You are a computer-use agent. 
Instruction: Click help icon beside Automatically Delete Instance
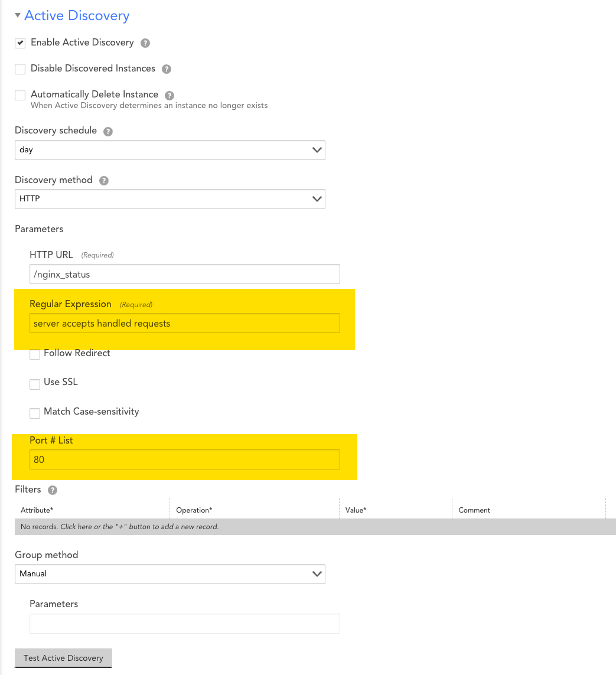[170, 95]
